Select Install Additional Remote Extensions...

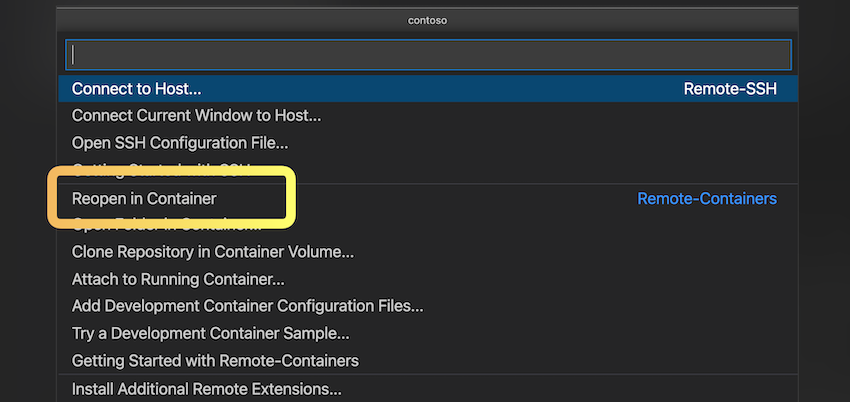(x=206, y=389)
